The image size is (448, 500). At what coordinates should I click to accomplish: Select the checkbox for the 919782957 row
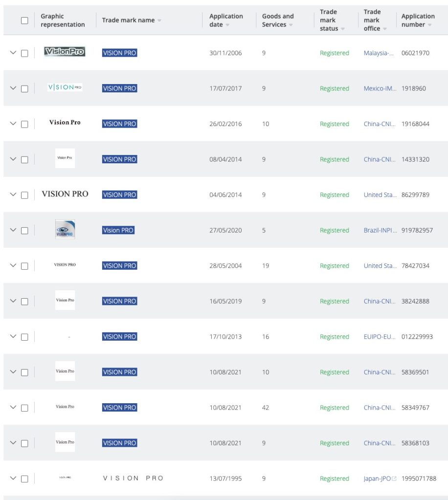(24, 231)
